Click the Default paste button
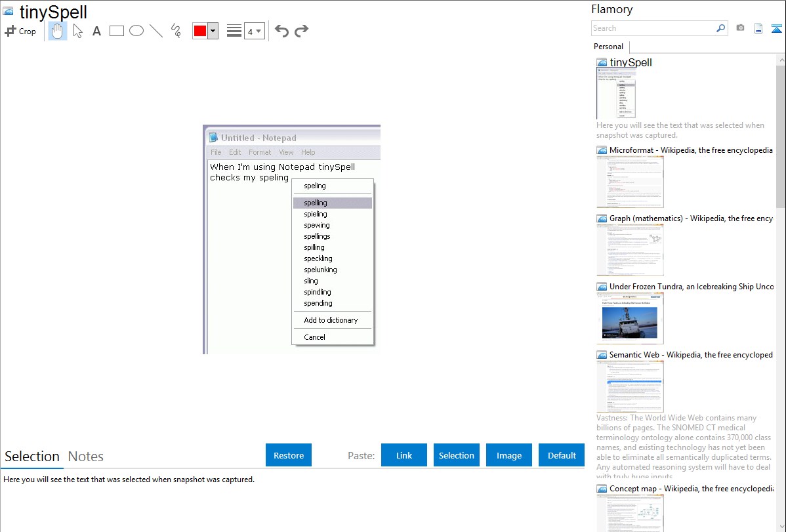This screenshot has width=786, height=532. click(x=562, y=455)
